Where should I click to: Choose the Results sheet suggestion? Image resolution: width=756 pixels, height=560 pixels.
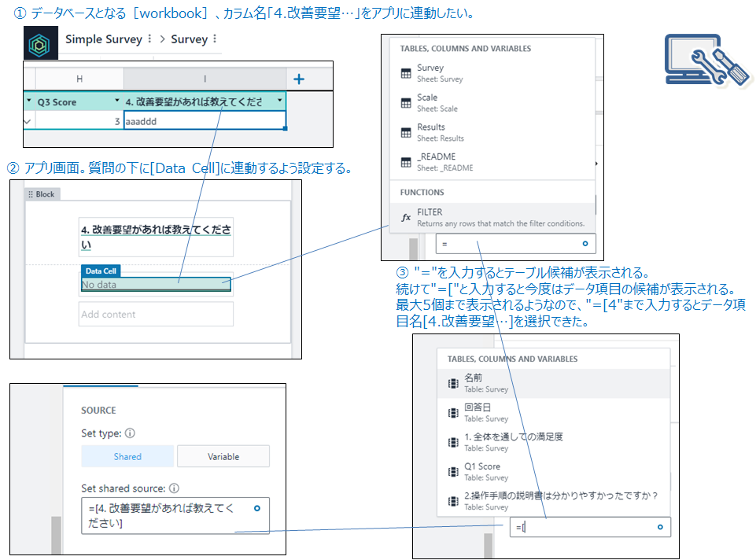(x=492, y=133)
